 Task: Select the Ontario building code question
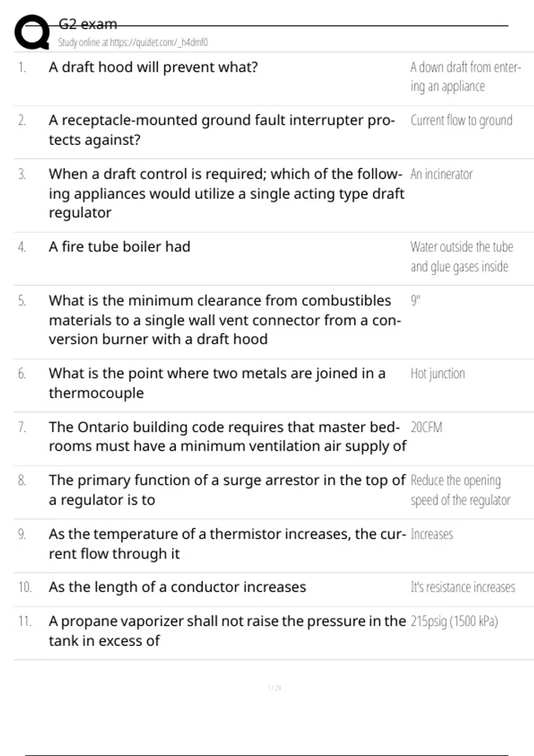(227, 436)
